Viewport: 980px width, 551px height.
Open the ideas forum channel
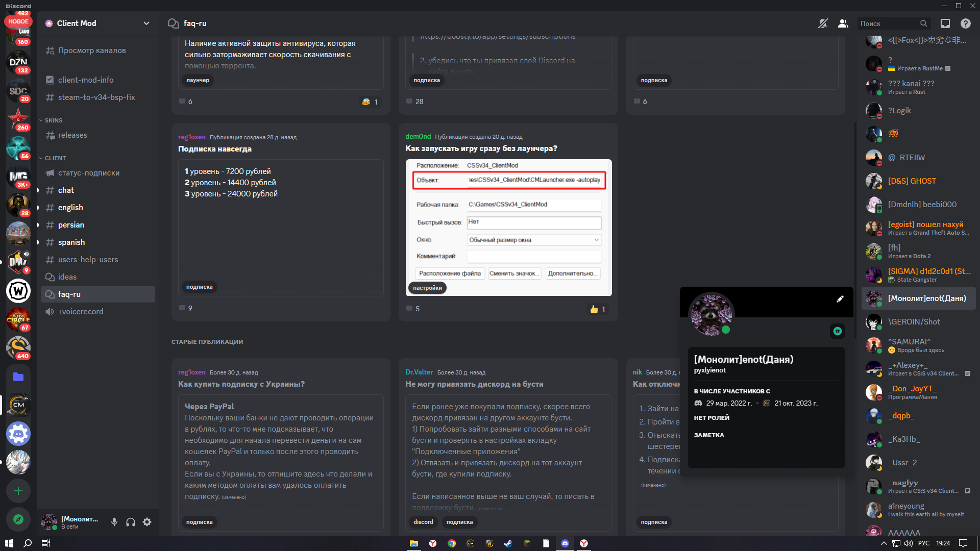pyautogui.click(x=67, y=277)
